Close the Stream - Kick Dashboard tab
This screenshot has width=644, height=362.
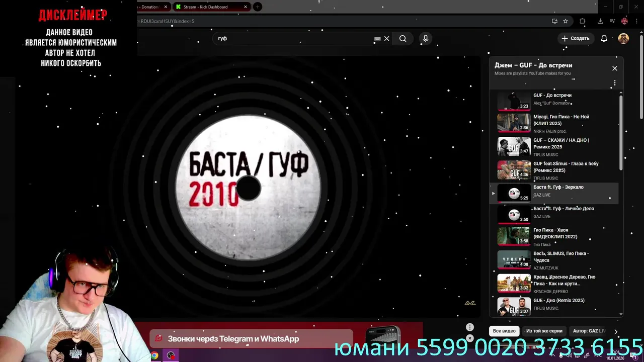246,7
